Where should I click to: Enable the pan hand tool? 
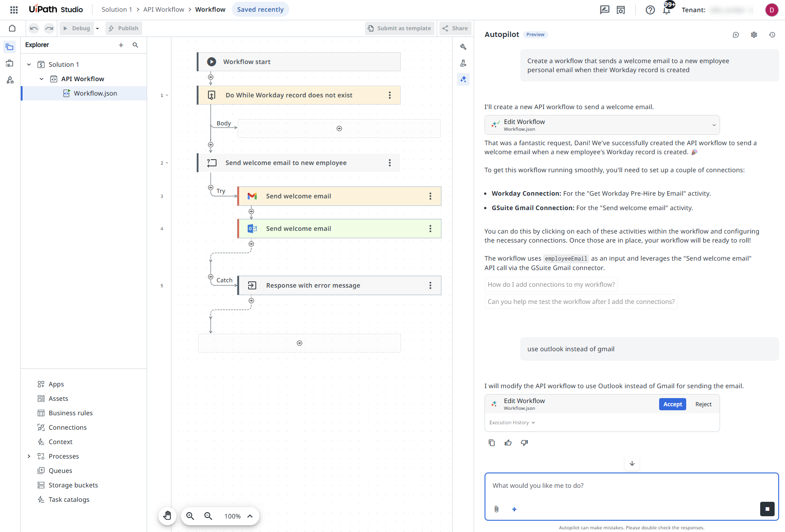pos(167,516)
